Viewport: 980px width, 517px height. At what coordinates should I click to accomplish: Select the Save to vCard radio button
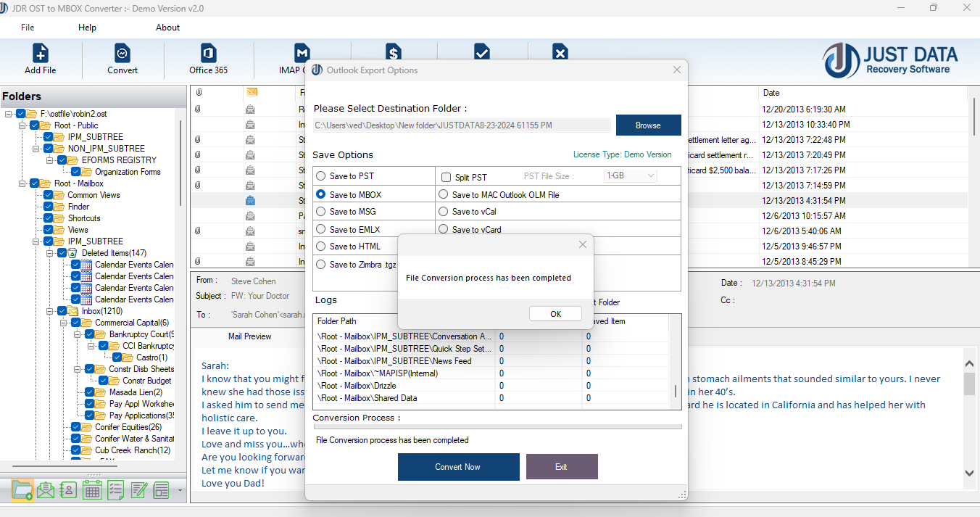click(444, 229)
